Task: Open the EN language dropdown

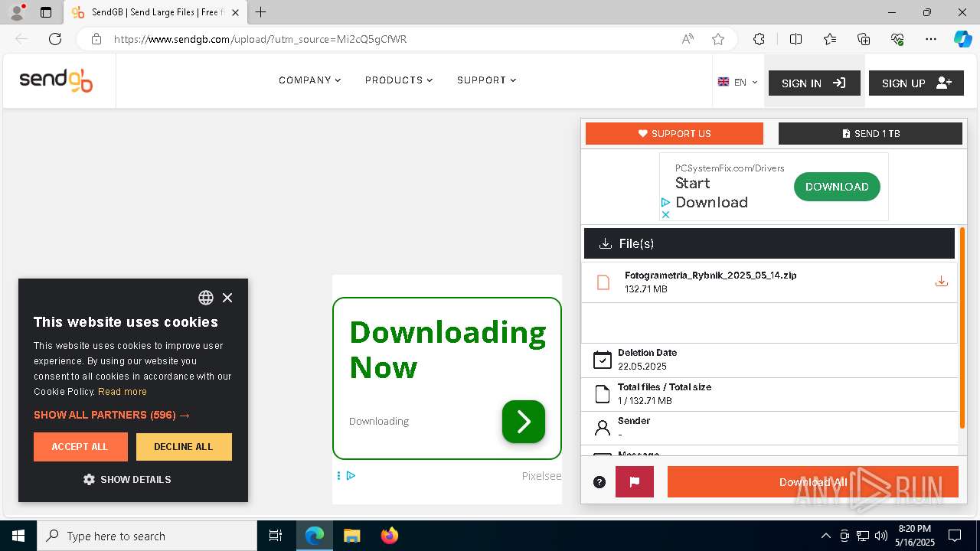Action: click(738, 82)
